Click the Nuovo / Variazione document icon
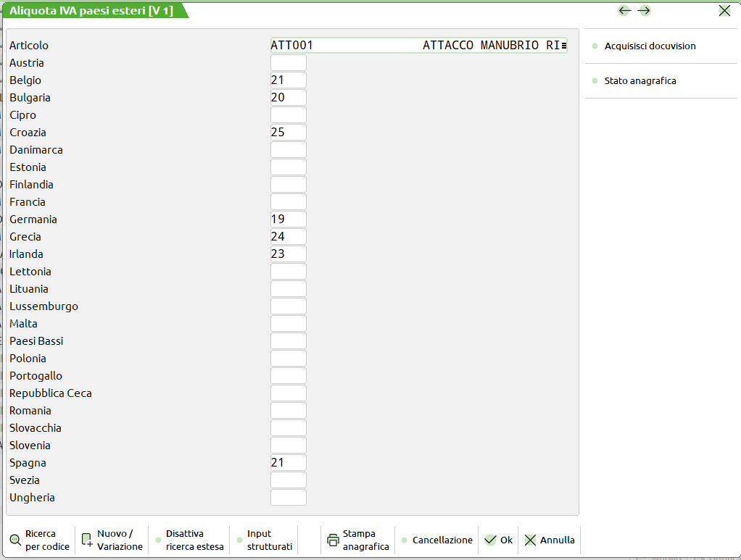 pyautogui.click(x=87, y=540)
